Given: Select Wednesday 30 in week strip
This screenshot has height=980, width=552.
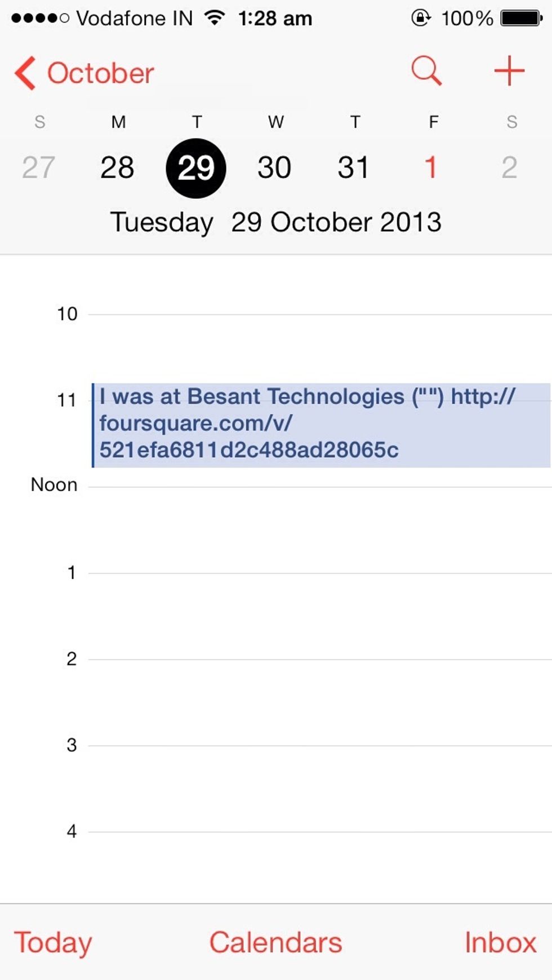Looking at the screenshot, I should [x=274, y=167].
